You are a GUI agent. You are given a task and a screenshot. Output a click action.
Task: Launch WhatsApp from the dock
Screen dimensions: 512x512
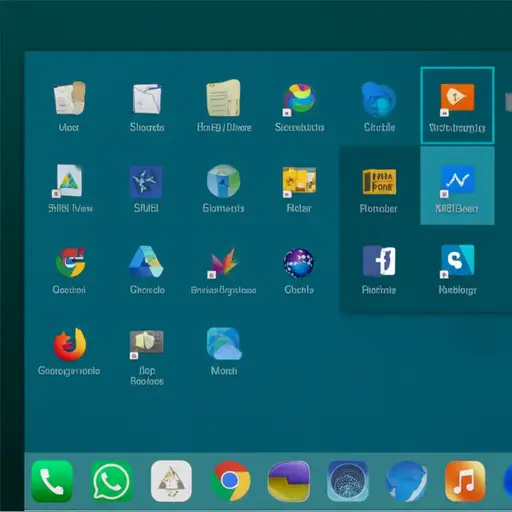pos(111,481)
